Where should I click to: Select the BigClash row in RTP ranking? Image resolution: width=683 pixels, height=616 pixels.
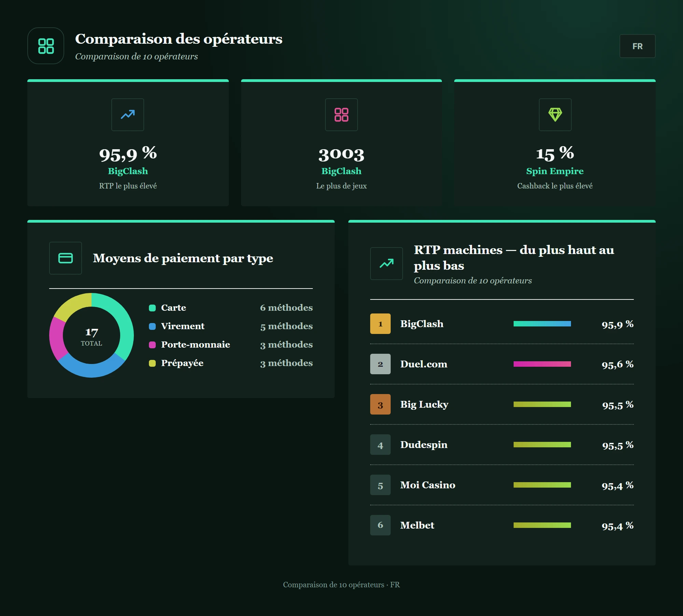502,324
